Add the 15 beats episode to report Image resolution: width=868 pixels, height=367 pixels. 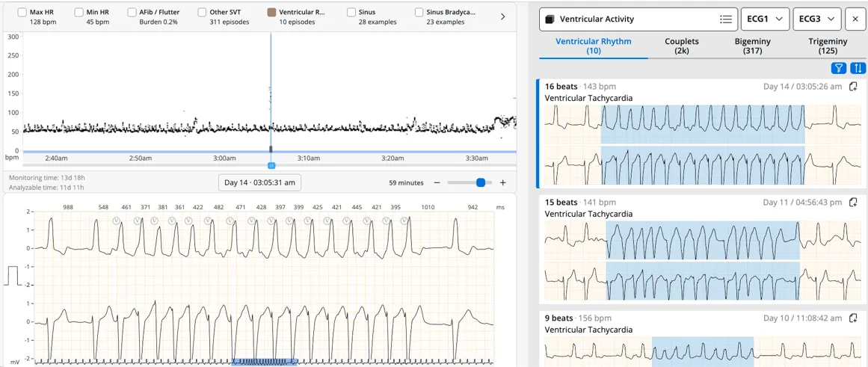click(x=853, y=202)
